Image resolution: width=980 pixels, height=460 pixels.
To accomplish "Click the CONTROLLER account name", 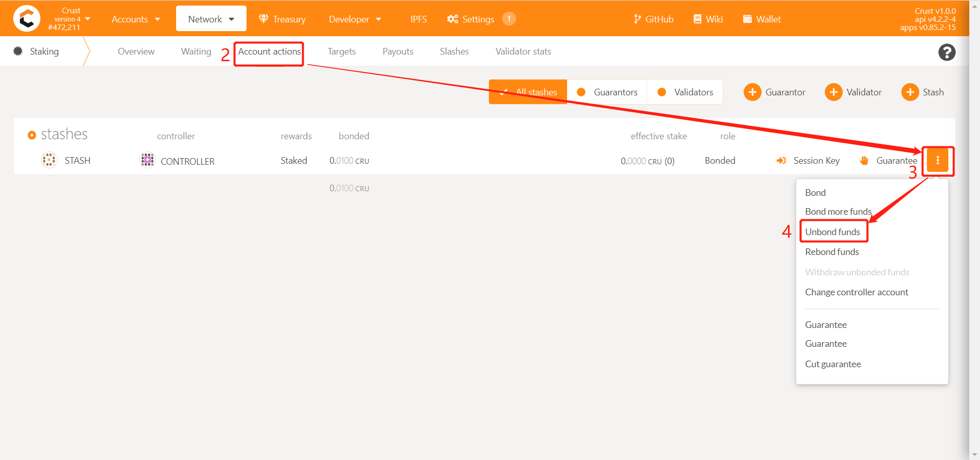I will [187, 161].
